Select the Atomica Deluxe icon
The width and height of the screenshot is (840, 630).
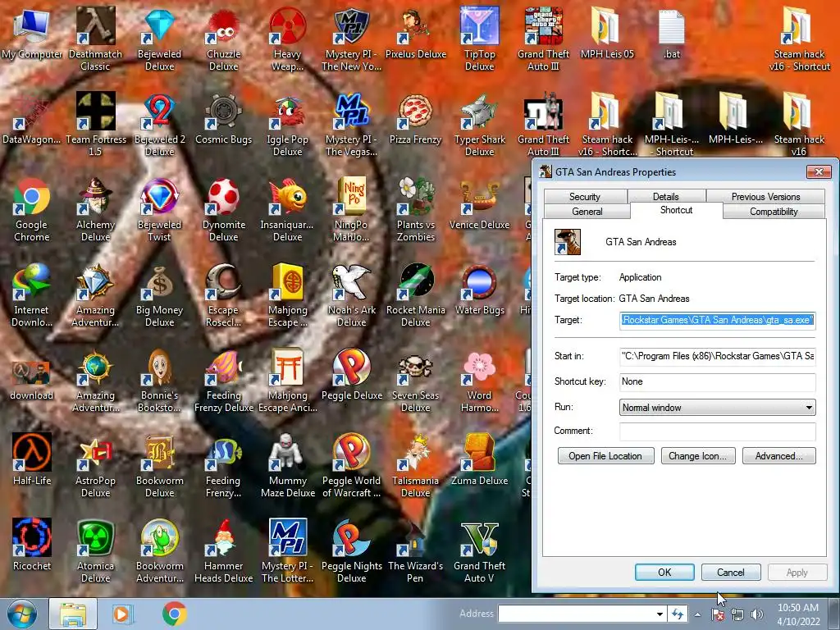tap(95, 537)
